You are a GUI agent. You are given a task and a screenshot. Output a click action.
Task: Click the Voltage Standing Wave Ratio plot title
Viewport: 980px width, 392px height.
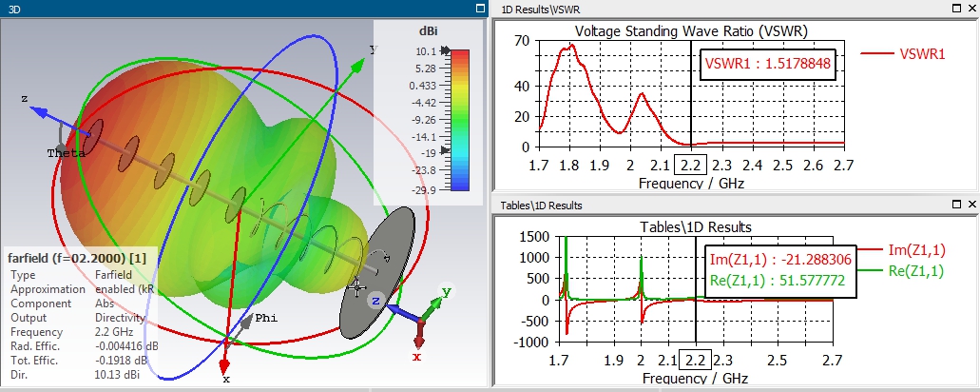[692, 30]
